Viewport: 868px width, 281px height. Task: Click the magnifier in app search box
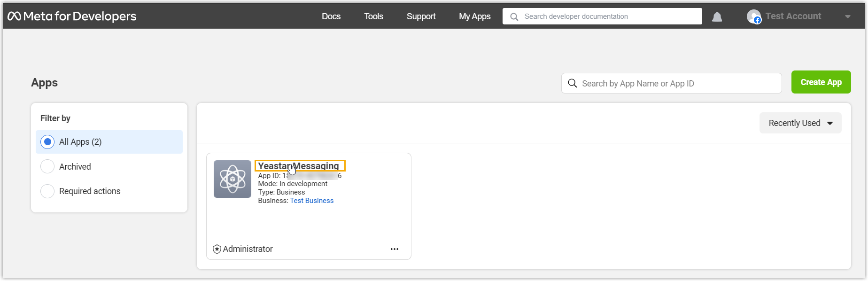[572, 83]
